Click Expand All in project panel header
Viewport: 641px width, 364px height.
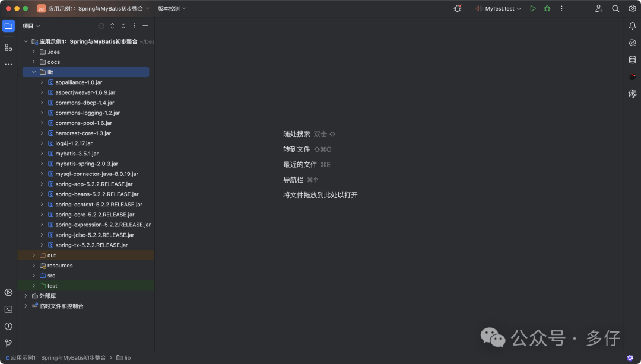[112, 25]
